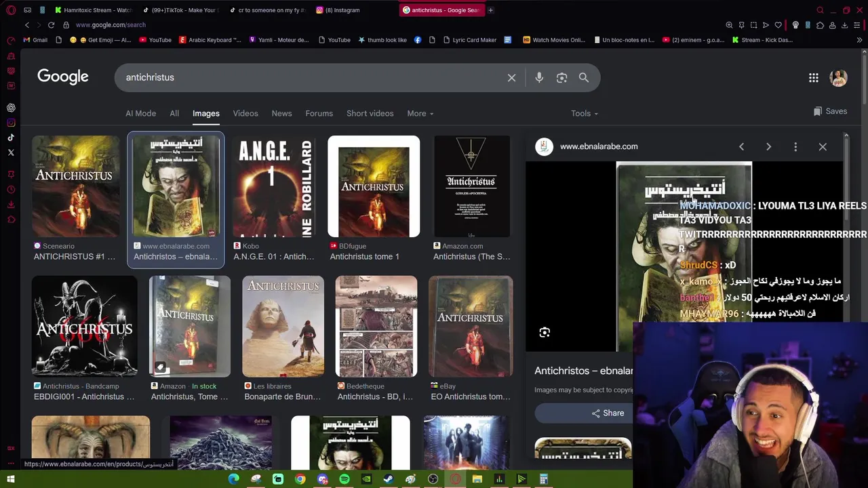Go back with the browser back arrow
This screenshot has width=868, height=488.
[27, 25]
